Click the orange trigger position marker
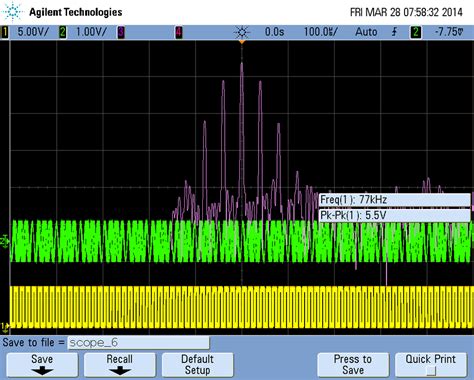 [242, 42]
